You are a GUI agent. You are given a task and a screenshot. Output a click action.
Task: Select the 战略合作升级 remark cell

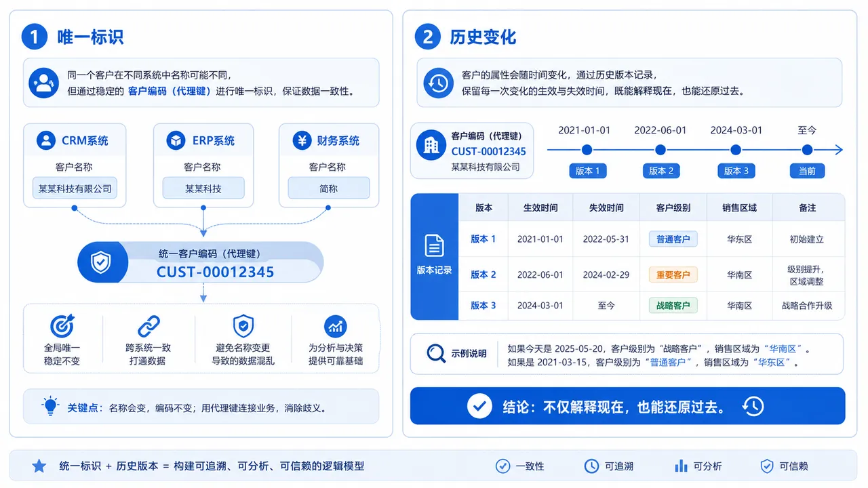click(807, 306)
